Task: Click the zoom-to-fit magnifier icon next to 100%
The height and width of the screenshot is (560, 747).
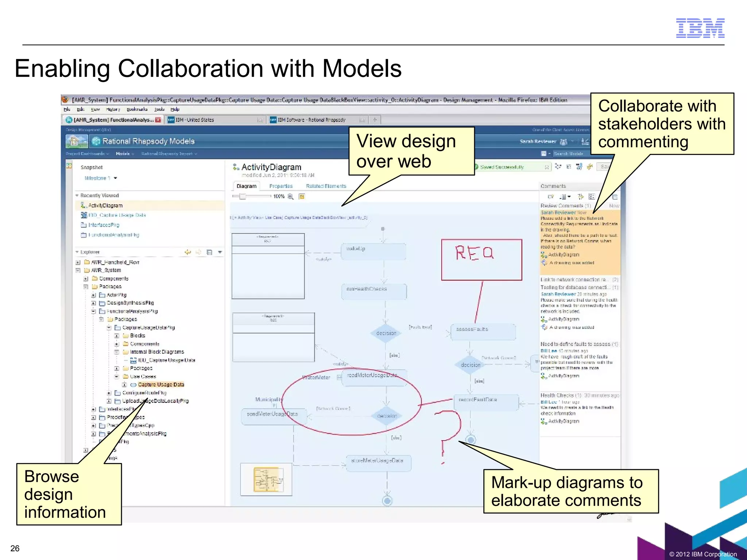Action: 291,197
